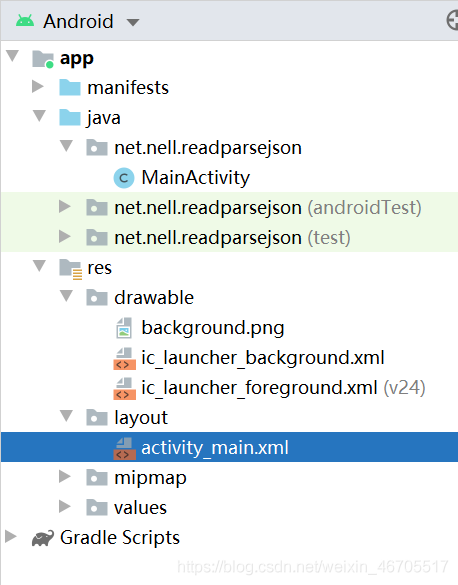Collapse the res folder arrow
458x585 pixels.
pos(40,266)
